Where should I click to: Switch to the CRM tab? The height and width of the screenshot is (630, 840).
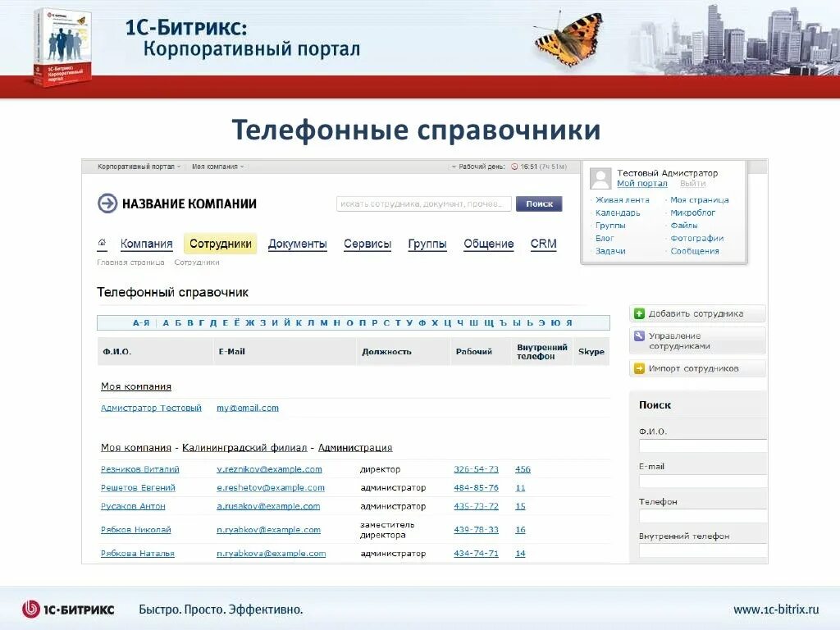click(x=543, y=243)
